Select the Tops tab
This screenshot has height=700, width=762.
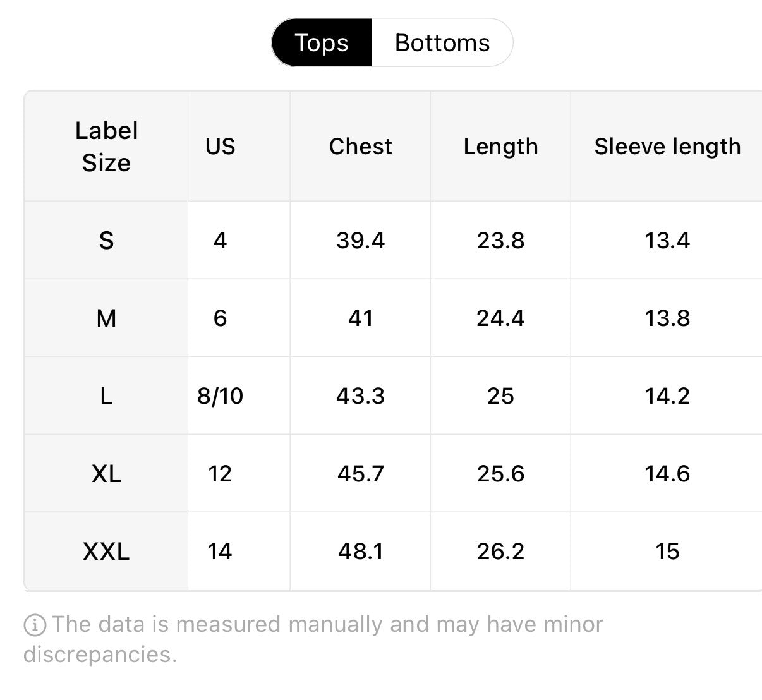[x=322, y=43]
